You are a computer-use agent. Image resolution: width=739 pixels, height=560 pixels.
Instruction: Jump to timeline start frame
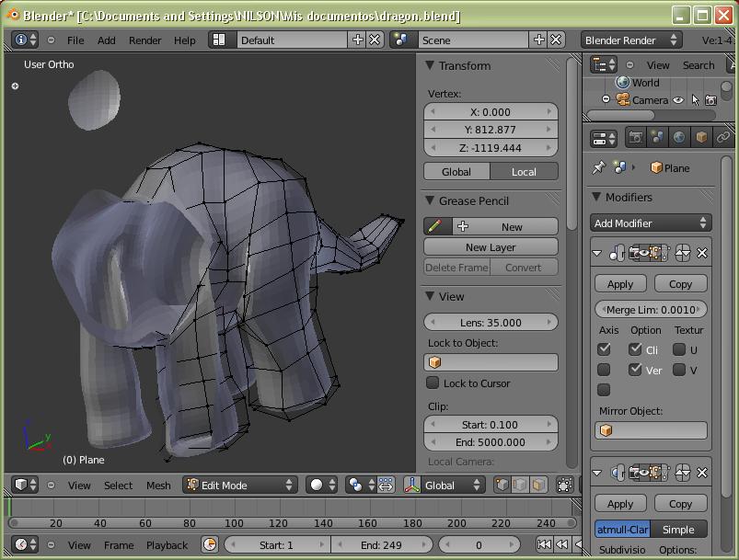pyautogui.click(x=545, y=545)
